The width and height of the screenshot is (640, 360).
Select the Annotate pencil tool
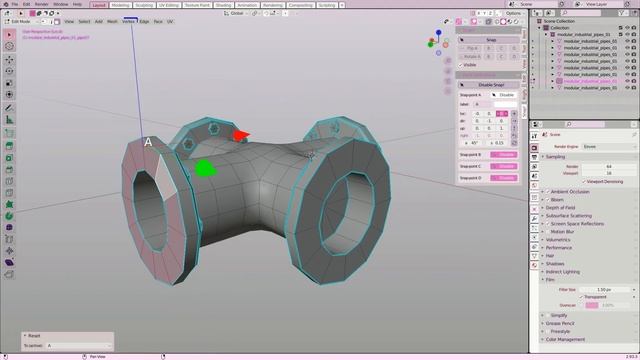9,108
